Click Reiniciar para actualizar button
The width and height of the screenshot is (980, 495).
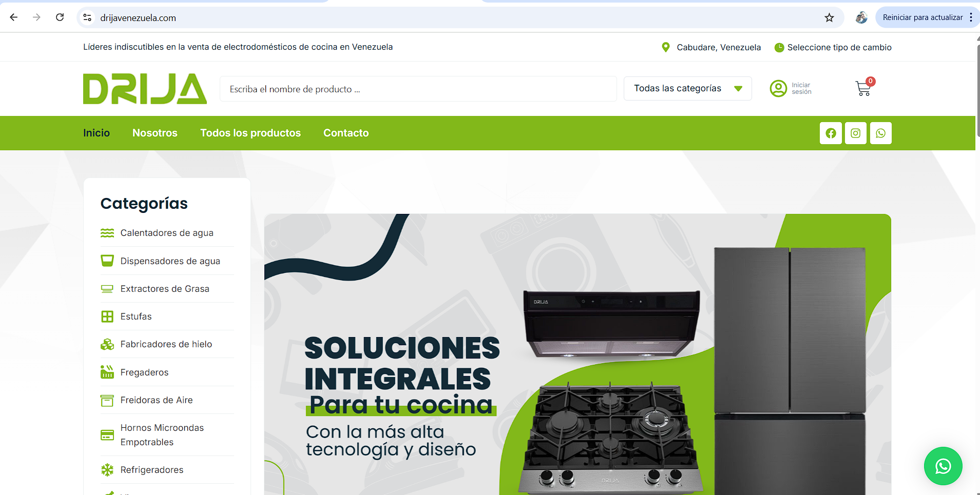tap(923, 17)
